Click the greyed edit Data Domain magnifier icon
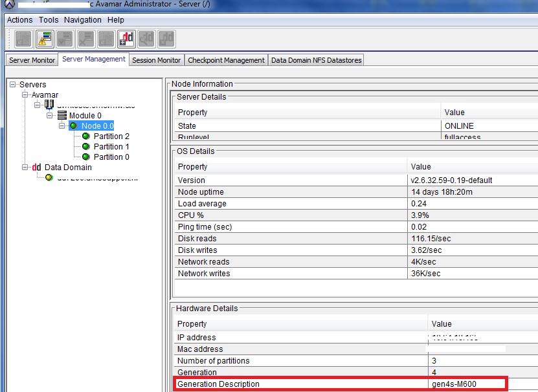 146,39
